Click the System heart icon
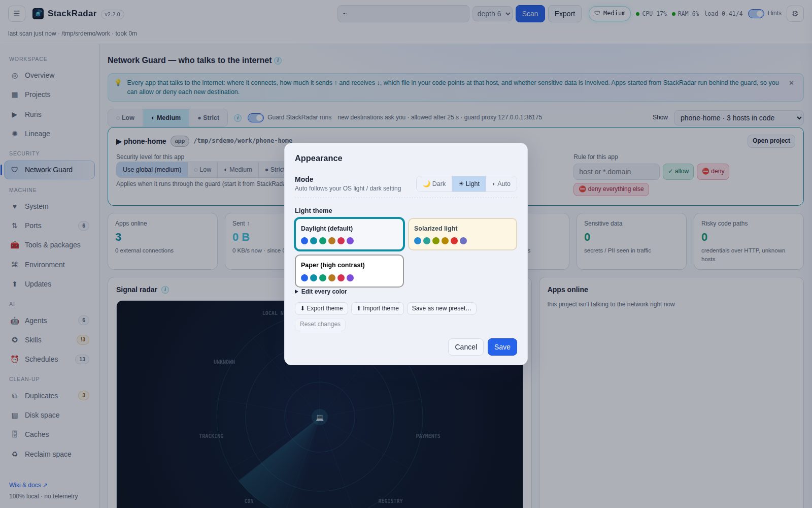This screenshot has height=508, width=812. click(x=15, y=206)
